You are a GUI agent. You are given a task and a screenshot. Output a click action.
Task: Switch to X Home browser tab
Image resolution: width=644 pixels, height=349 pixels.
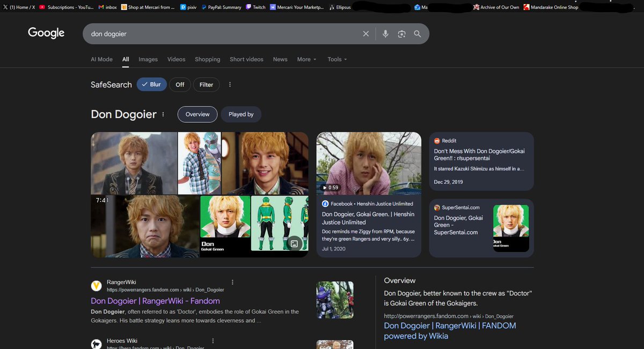[19, 8]
